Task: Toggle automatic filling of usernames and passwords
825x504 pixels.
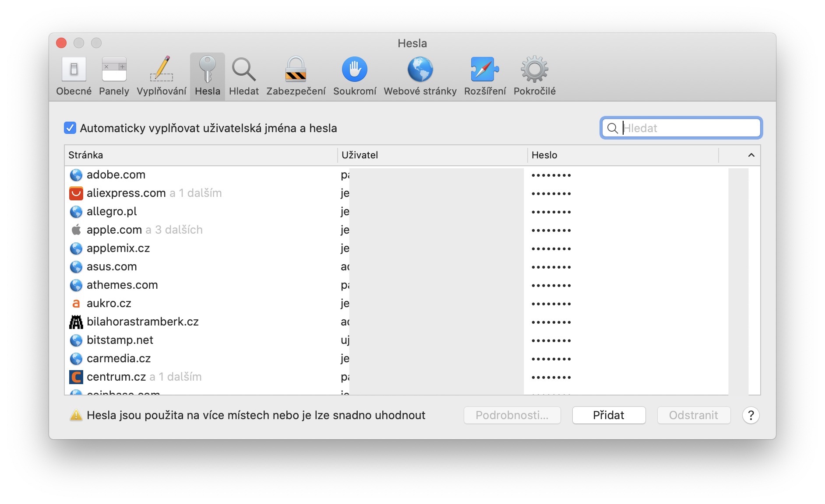Action: pyautogui.click(x=70, y=128)
